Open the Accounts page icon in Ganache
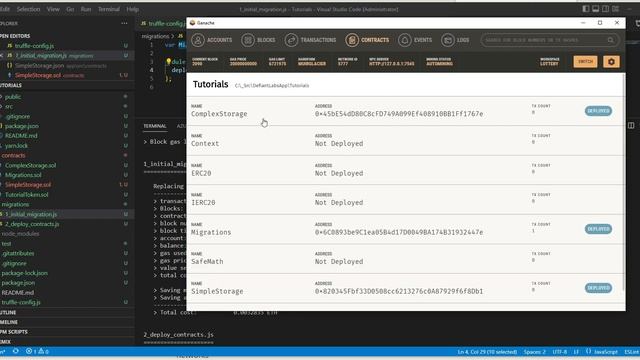Viewport: 640px width, 360px height. click(x=198, y=40)
